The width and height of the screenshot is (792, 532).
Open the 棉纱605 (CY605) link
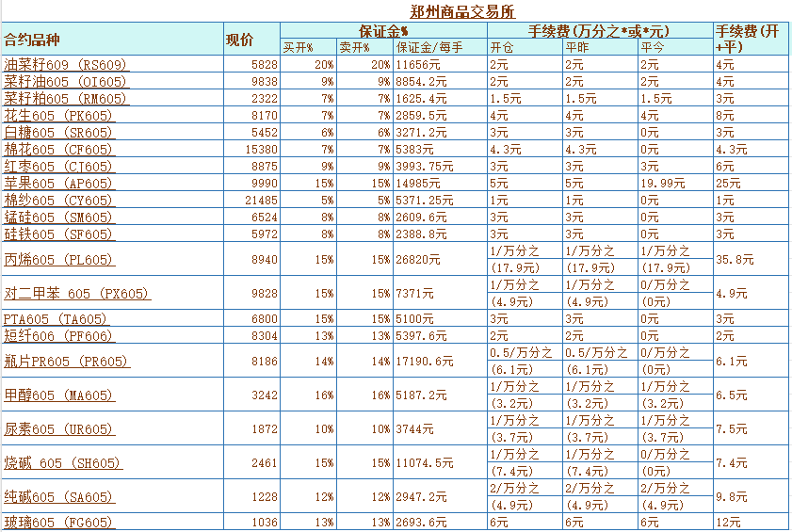coord(58,201)
